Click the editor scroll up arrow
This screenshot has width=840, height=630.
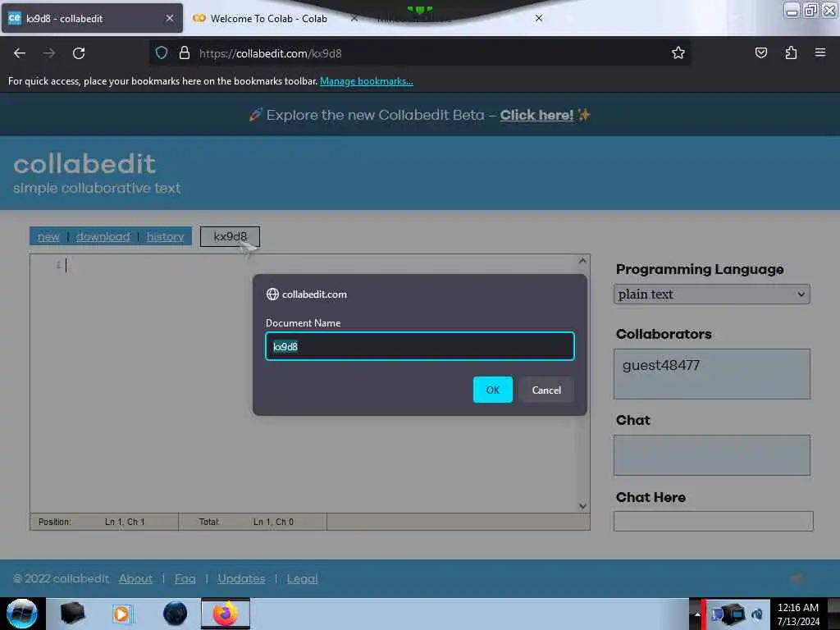[x=582, y=261]
